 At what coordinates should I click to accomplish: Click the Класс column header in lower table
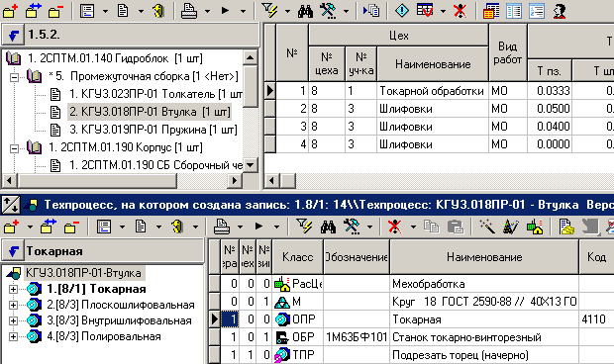pos(298,257)
